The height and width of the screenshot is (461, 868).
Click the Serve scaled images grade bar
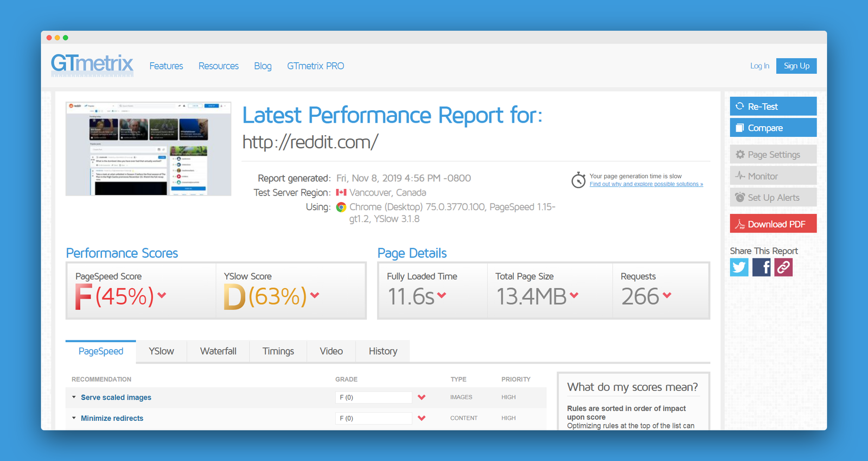(373, 397)
